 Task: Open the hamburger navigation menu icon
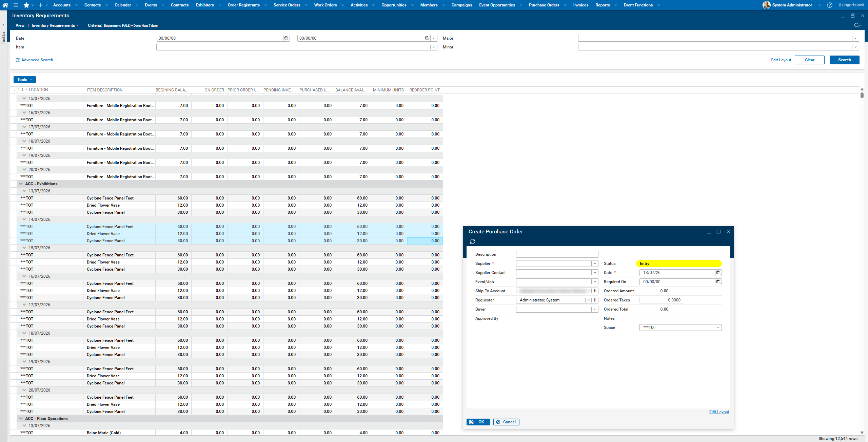click(16, 5)
